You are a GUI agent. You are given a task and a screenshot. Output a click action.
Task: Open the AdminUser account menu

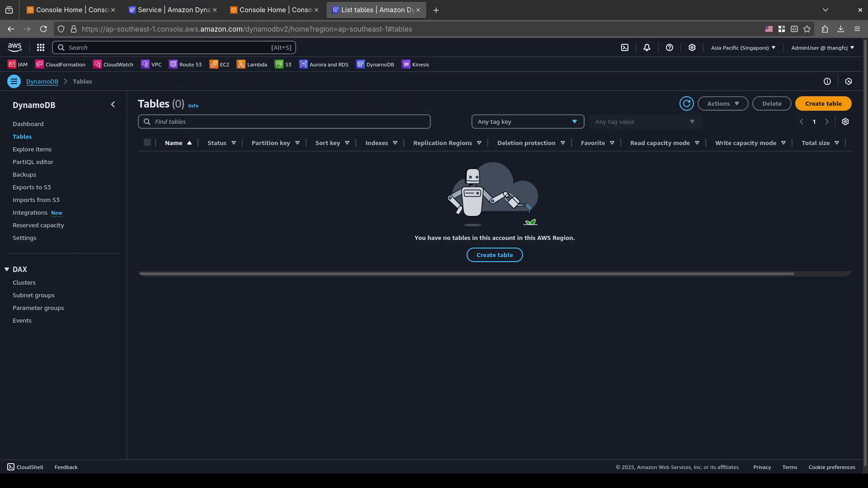tap(822, 47)
